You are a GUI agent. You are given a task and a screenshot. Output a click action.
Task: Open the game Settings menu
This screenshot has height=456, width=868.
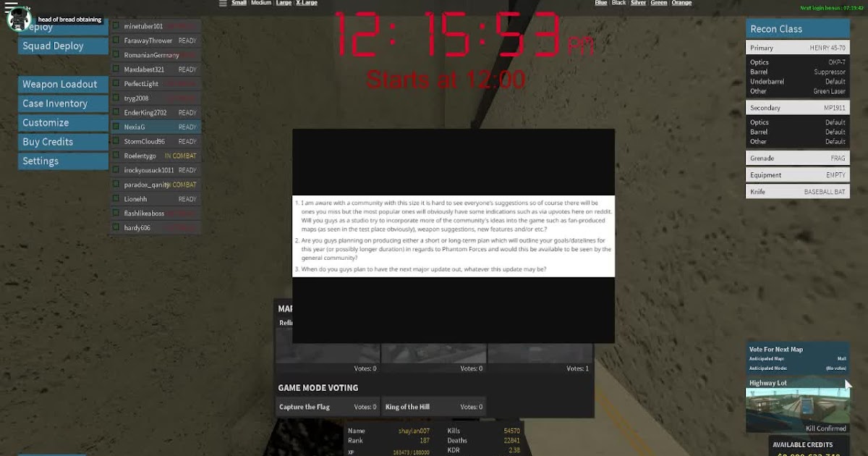click(x=63, y=161)
